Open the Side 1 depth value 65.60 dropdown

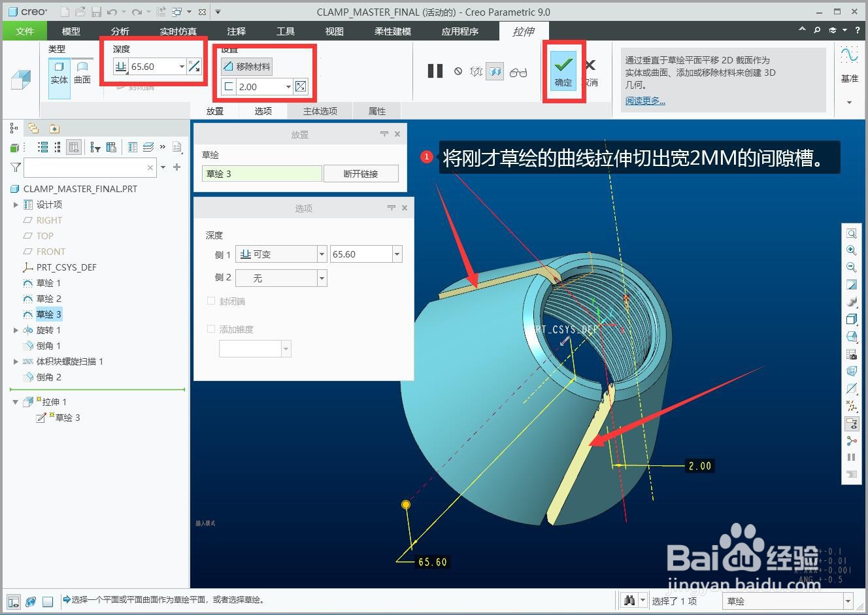click(397, 254)
